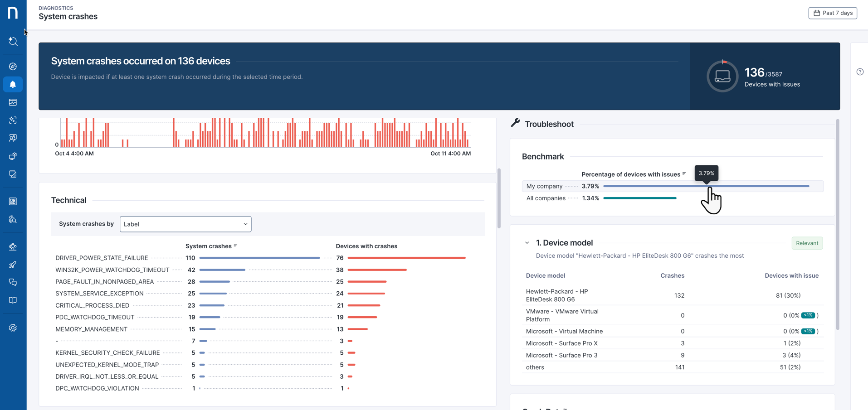Click the Nexthink logo in sidebar
Image resolution: width=868 pixels, height=410 pixels.
click(13, 13)
